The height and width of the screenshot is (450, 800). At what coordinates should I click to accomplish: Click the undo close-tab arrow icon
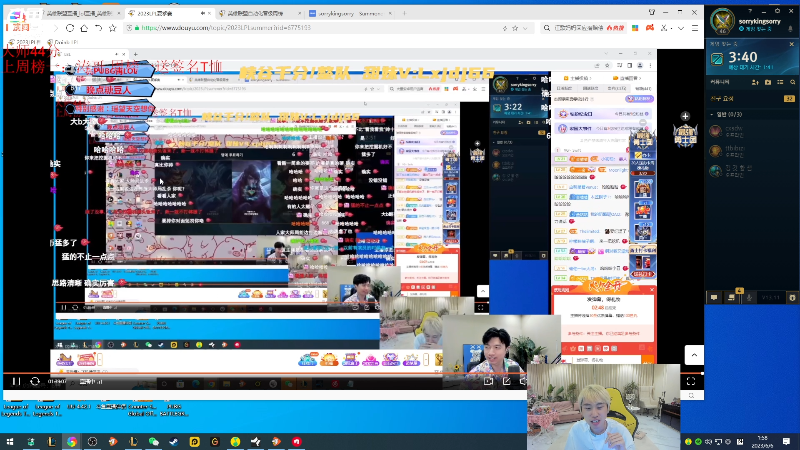pyautogui.click(x=98, y=28)
